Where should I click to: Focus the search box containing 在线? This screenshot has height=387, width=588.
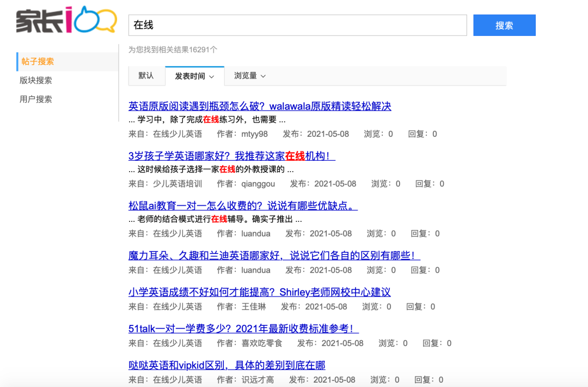coord(297,25)
